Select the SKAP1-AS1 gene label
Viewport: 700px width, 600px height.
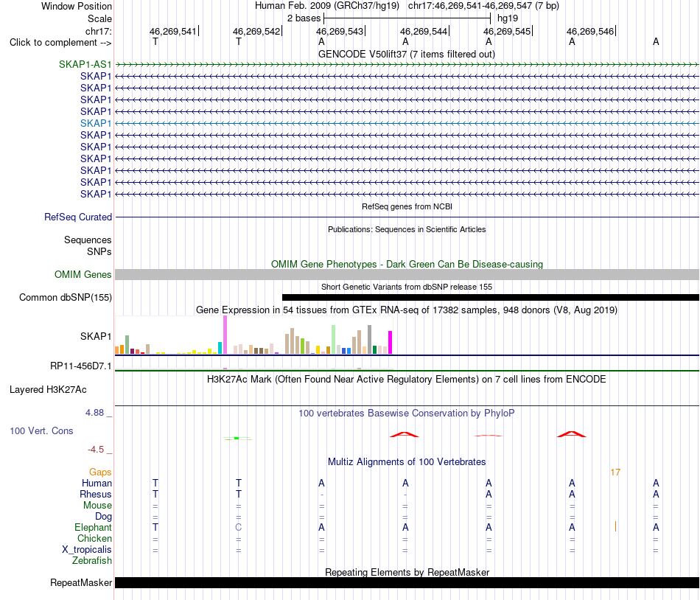[85, 64]
